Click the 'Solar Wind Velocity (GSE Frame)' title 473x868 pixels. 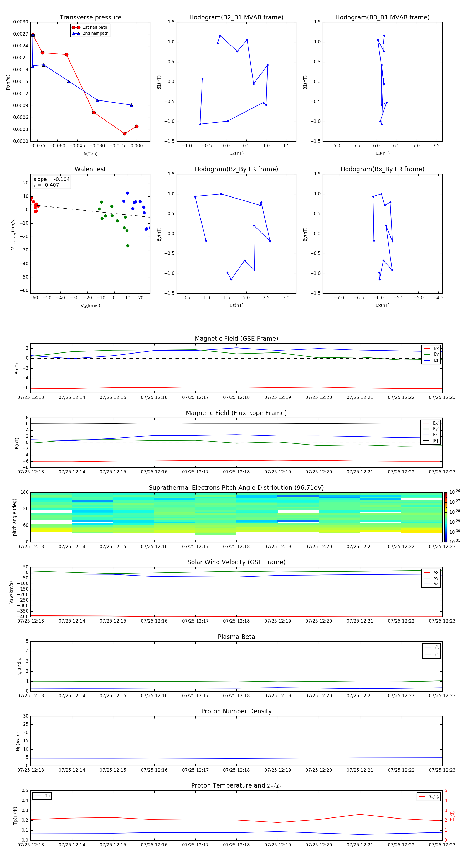click(x=236, y=562)
